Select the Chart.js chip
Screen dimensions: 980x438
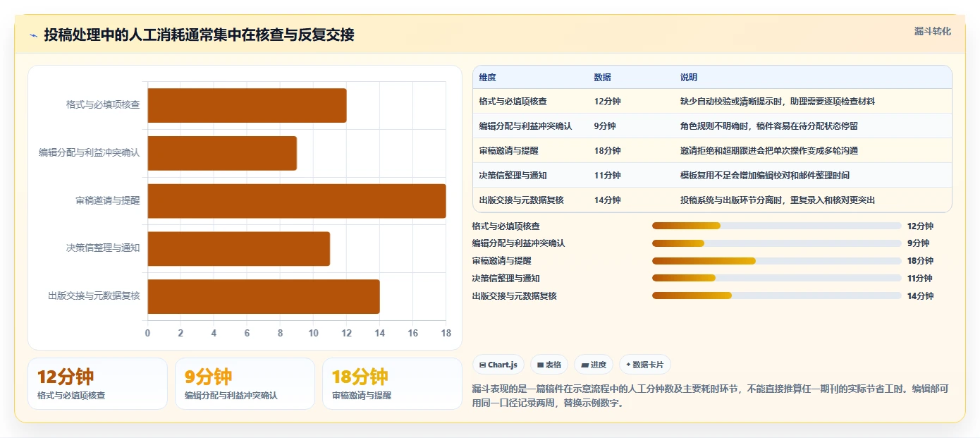click(498, 365)
